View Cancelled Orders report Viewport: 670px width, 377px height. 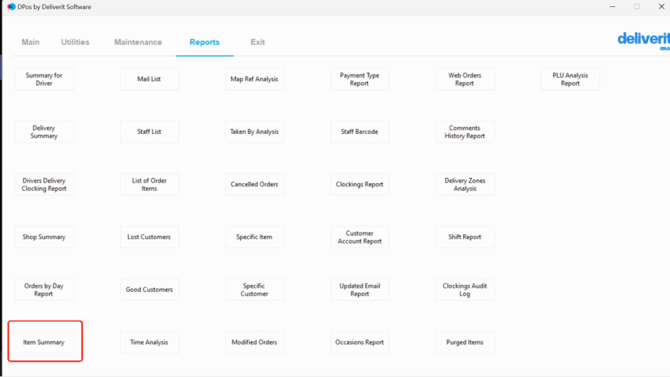click(254, 184)
